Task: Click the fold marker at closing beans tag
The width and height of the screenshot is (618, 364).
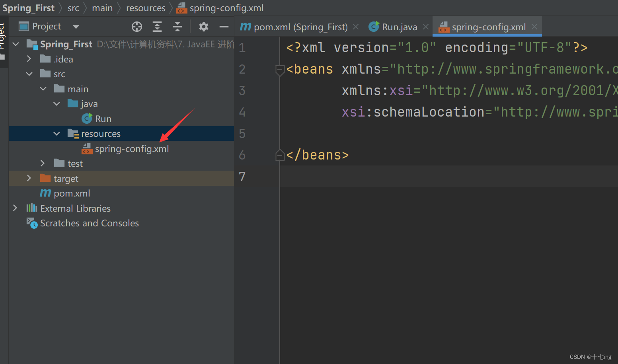Action: coord(280,155)
